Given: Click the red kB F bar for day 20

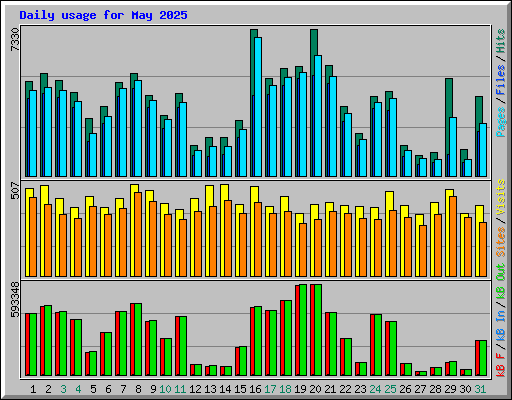Looking at the screenshot, I should click(312, 330).
